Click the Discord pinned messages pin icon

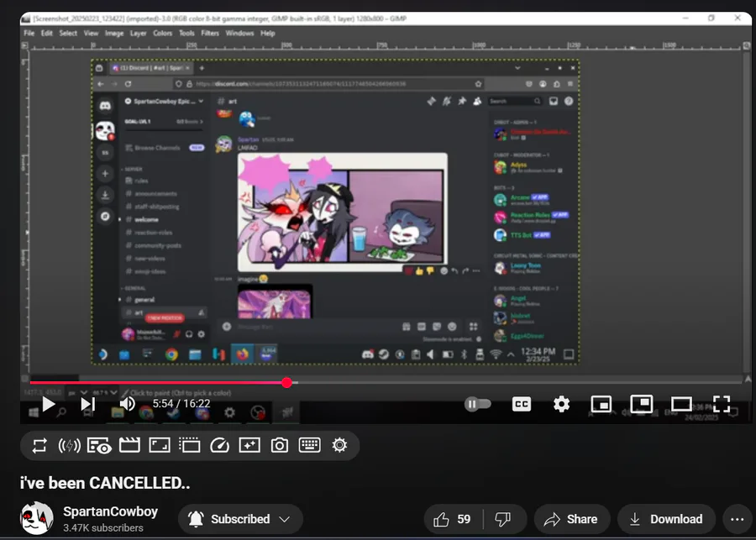tap(462, 102)
